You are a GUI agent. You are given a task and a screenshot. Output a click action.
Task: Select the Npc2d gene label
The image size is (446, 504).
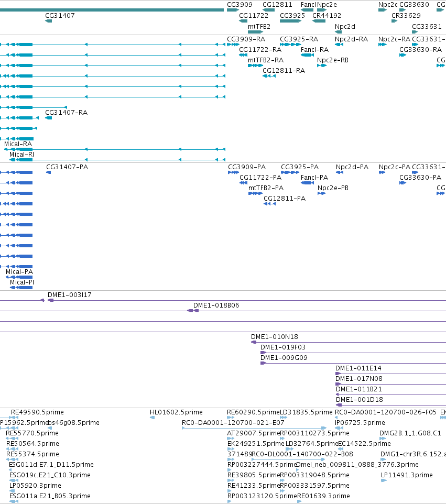[x=345, y=26]
